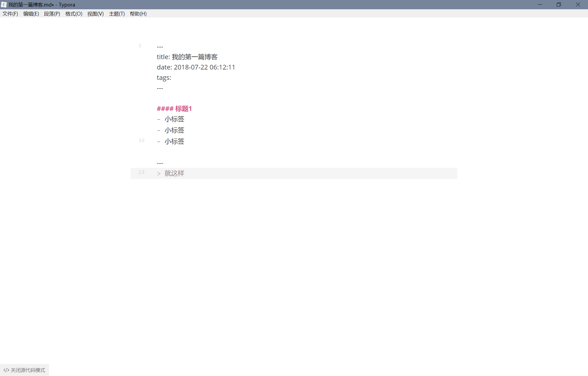
Task: Click the tags: front-matter line
Action: [x=164, y=78]
